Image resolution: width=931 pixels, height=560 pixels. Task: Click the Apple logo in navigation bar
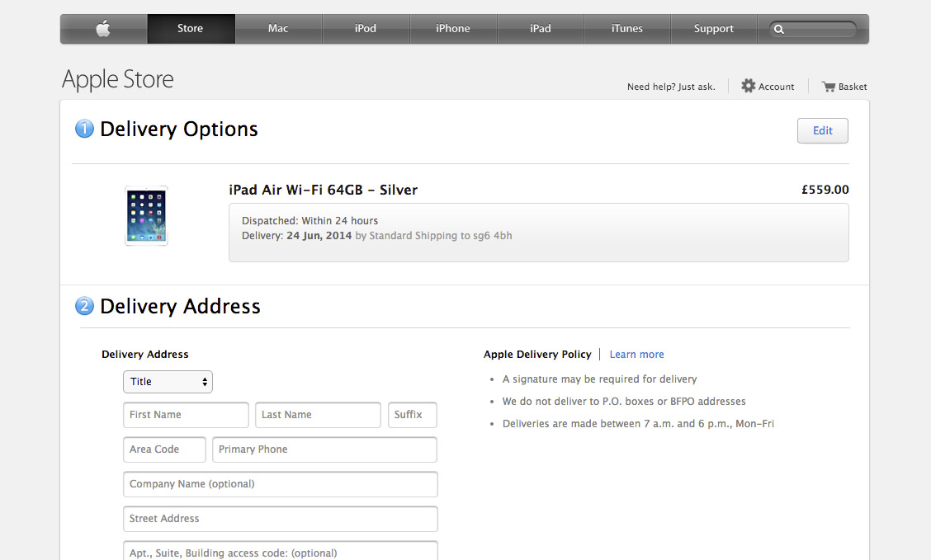(103, 29)
